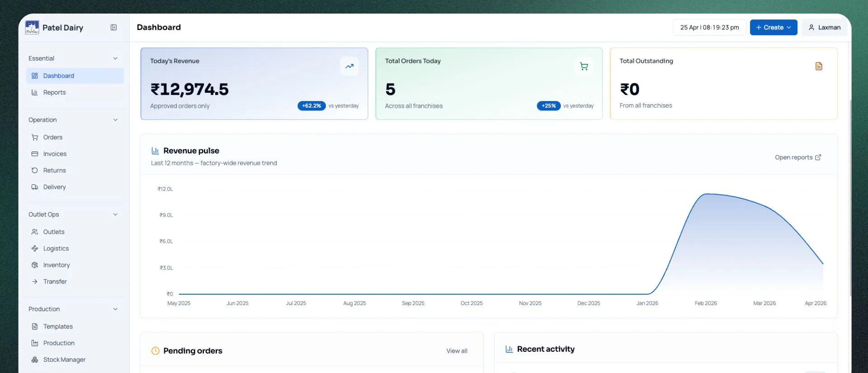Click the page vertical scrollbar
Viewport: 868px width, 373px height.
(x=850, y=197)
